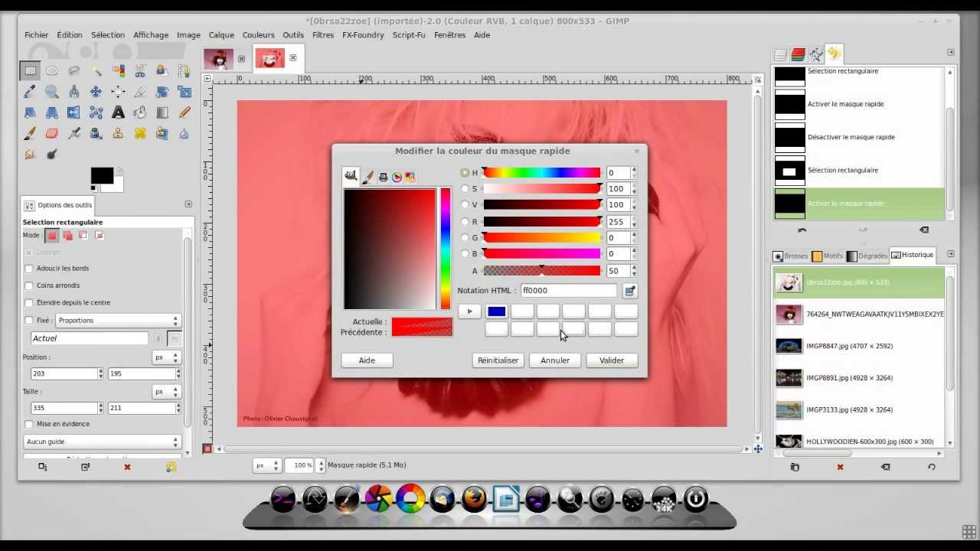Open the printer CMYK color selector tab
The image size is (980, 551).
[x=383, y=177]
